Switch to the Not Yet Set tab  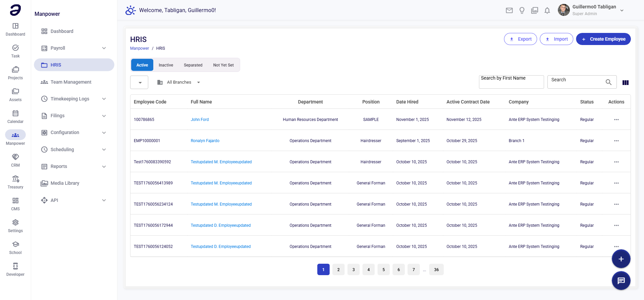coord(223,65)
